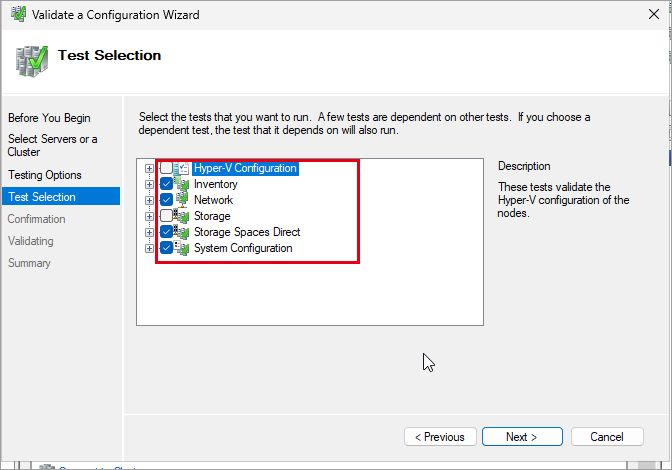672x470 pixels.
Task: Uncheck the Inventory tests checkbox
Action: (166, 184)
